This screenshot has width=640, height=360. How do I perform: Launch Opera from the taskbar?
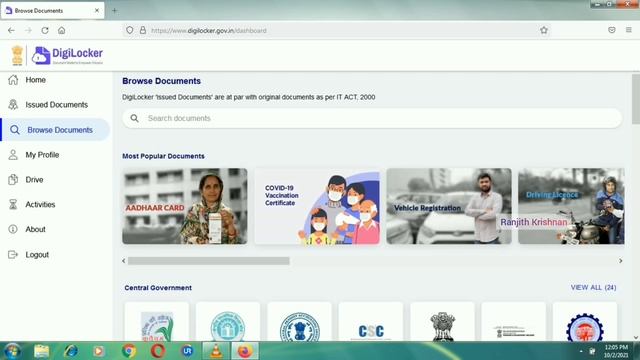point(158,351)
